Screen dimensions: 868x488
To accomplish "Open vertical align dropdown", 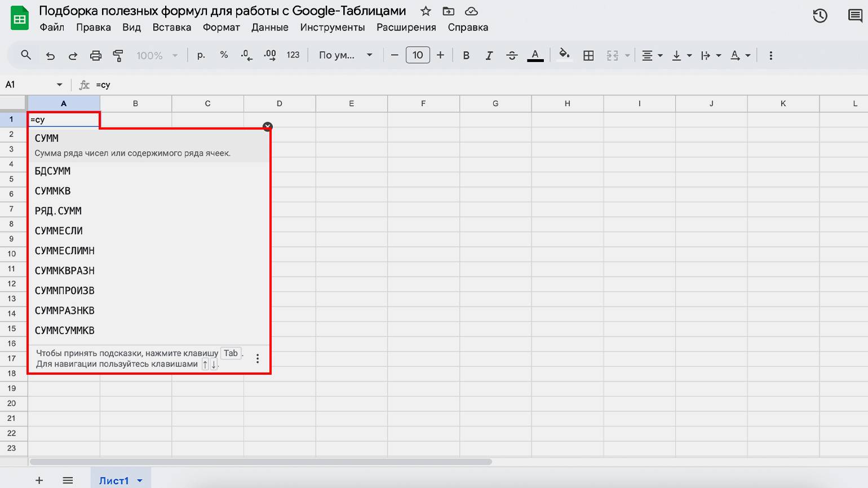I will point(681,55).
